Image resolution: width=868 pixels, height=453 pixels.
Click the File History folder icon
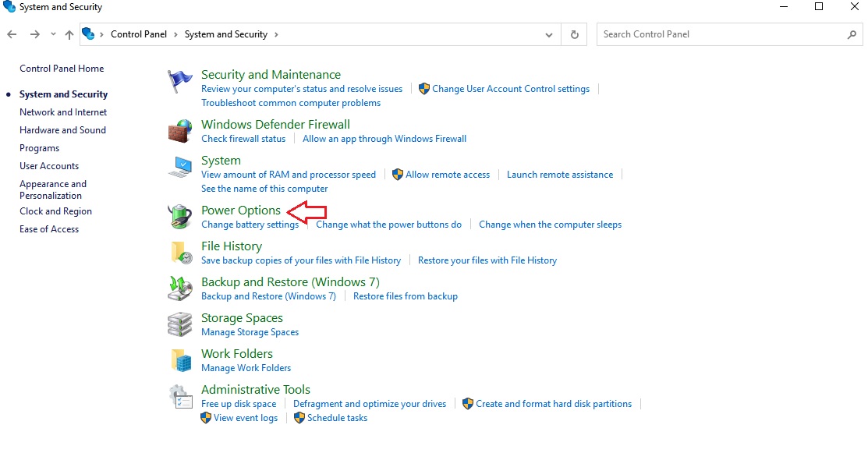[180, 252]
